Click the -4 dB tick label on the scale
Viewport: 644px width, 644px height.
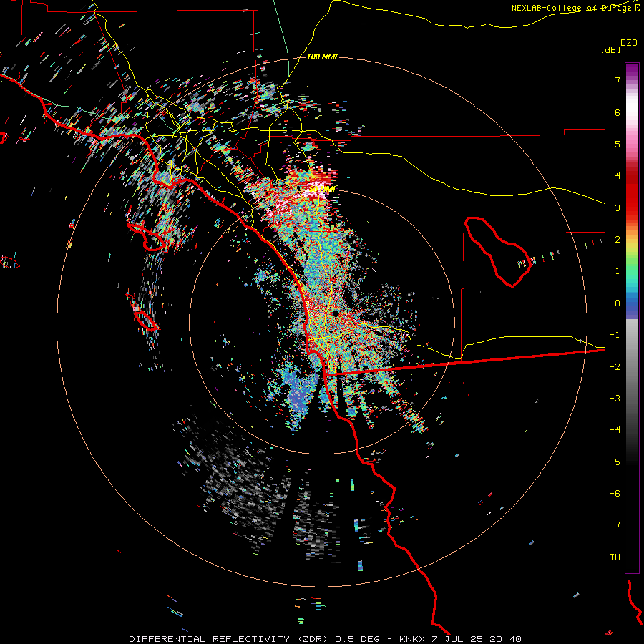[x=615, y=430]
